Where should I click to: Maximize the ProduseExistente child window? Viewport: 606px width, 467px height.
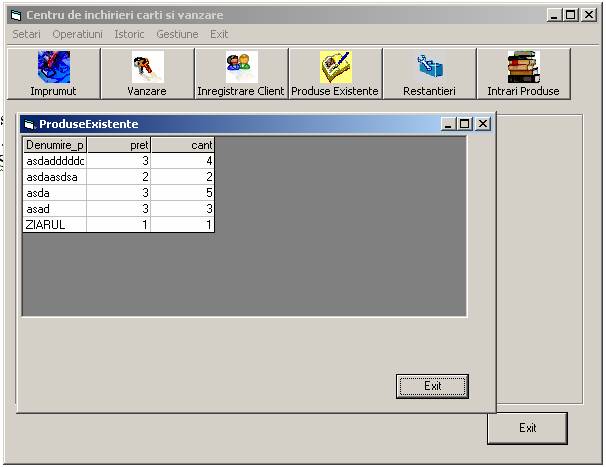(x=466, y=124)
